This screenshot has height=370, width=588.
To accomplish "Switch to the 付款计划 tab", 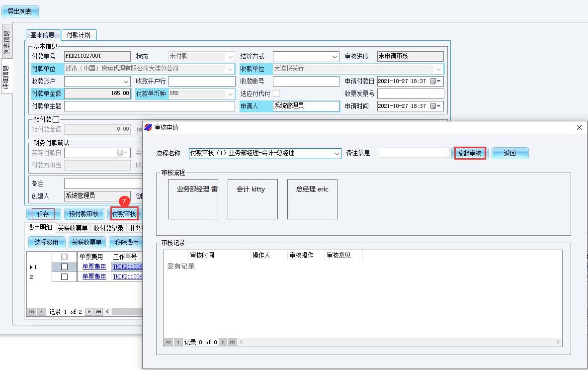I will pyautogui.click(x=79, y=35).
